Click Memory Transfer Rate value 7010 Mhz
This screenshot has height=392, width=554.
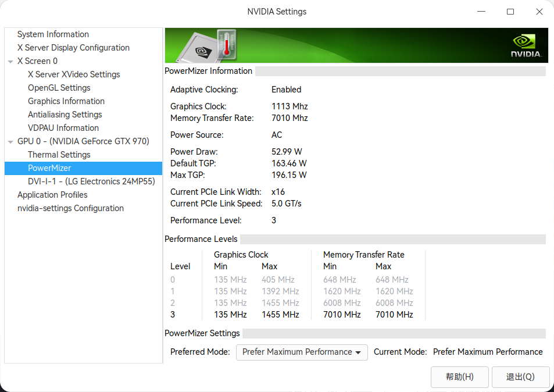(289, 119)
